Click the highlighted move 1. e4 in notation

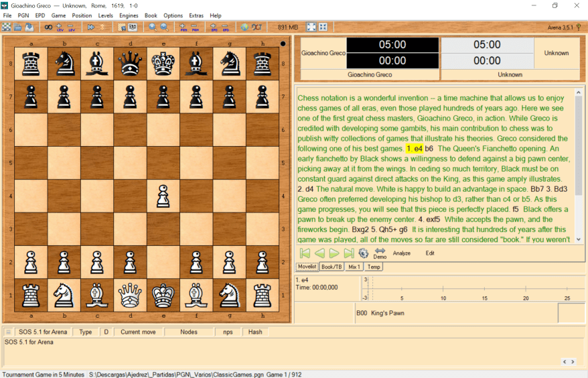pyautogui.click(x=414, y=148)
